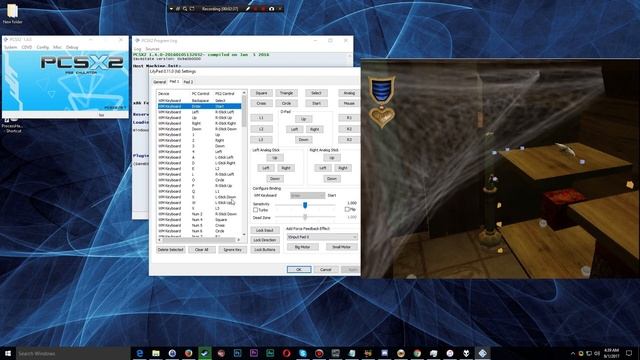Click the network icon in system tray

pyautogui.click(x=589, y=353)
